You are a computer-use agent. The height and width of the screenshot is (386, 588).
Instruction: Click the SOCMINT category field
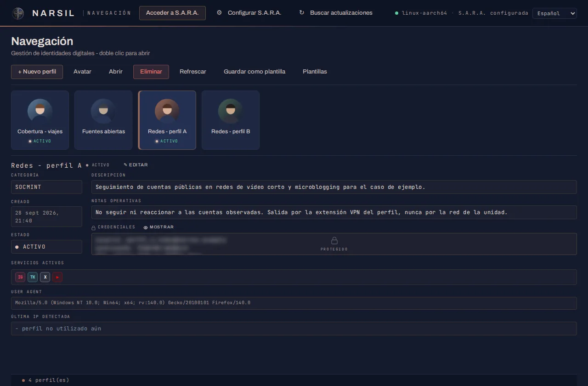[x=46, y=187]
